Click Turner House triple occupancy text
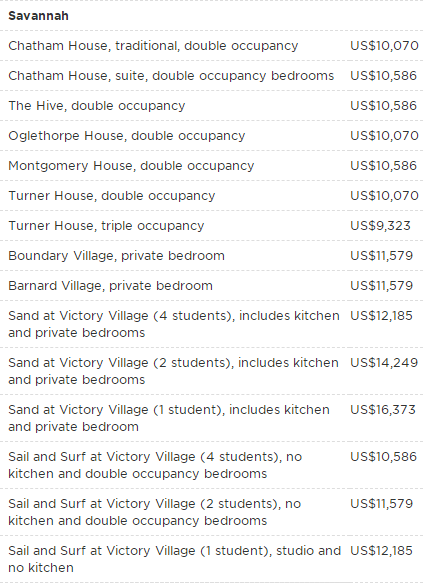The image size is (425, 583). coord(106,226)
